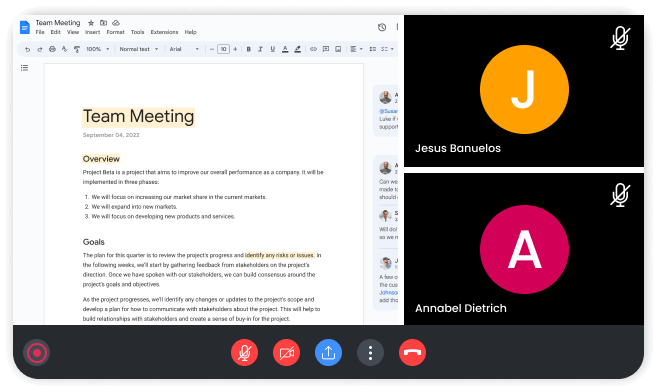Click Jesus Banuelos name label
The height and width of the screenshot is (392, 659).
tap(458, 148)
